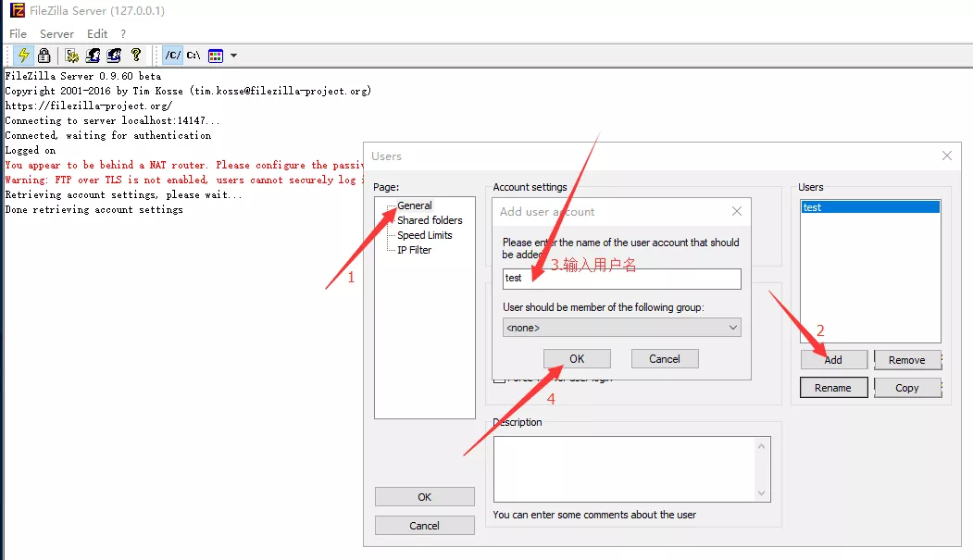Image resolution: width=973 pixels, height=560 pixels.
Task: Click 'Done retrieving account settings' log line
Action: coord(94,210)
